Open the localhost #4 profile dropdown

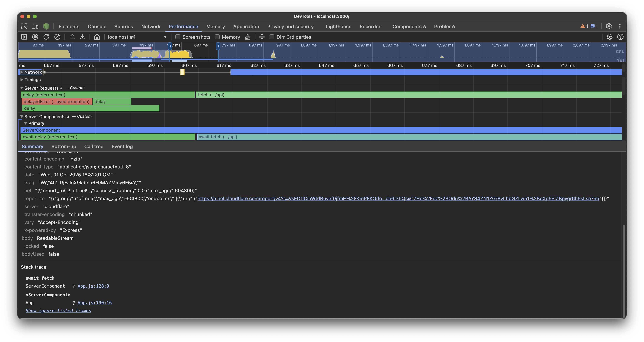click(x=165, y=37)
